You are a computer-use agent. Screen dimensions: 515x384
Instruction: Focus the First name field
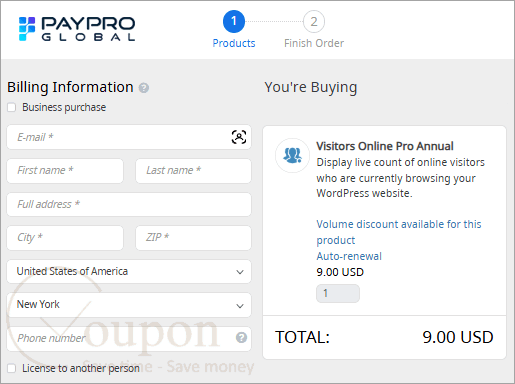coord(65,171)
